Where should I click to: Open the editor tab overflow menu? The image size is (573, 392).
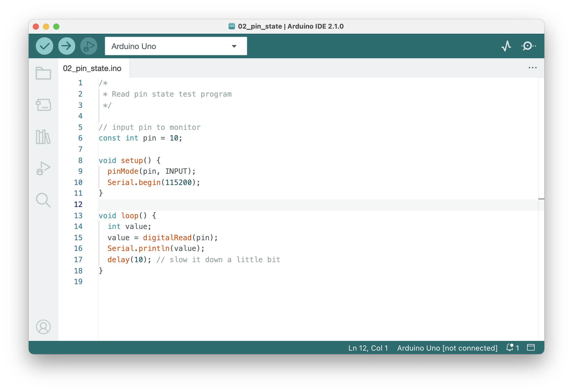533,68
